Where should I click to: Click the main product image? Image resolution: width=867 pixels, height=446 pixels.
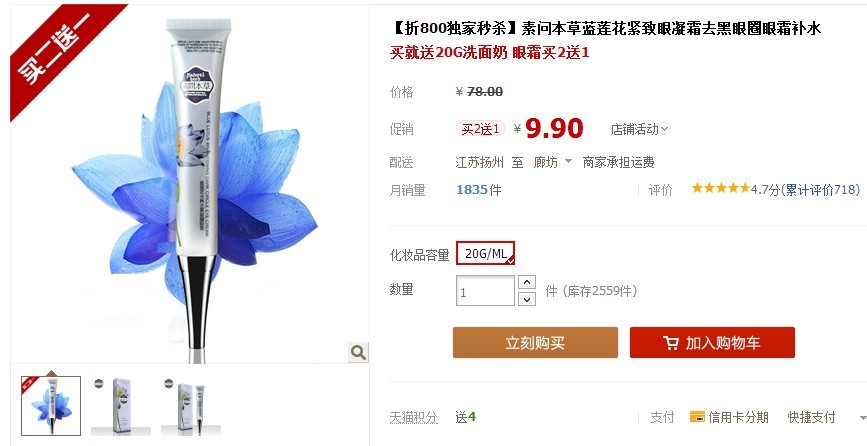click(190, 183)
